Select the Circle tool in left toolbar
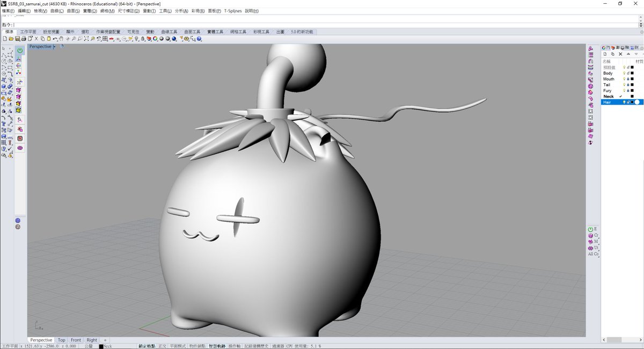The width and height of the screenshot is (644, 349). (4, 61)
